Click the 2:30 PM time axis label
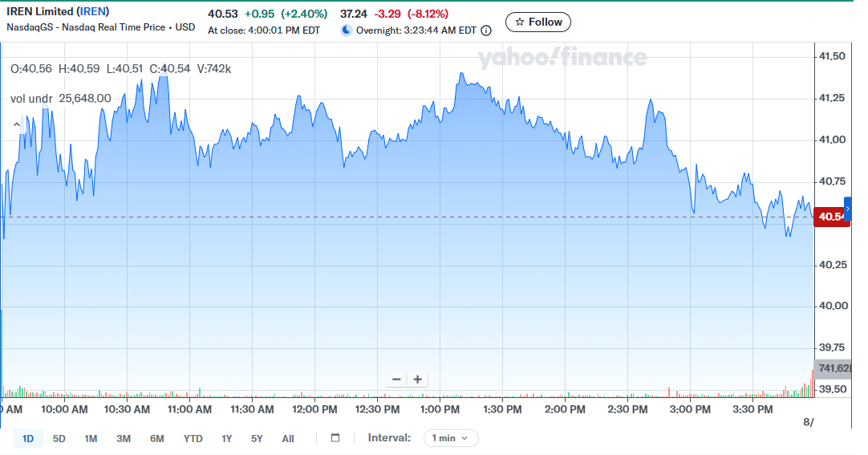Image resolution: width=868 pixels, height=455 pixels. [627, 409]
